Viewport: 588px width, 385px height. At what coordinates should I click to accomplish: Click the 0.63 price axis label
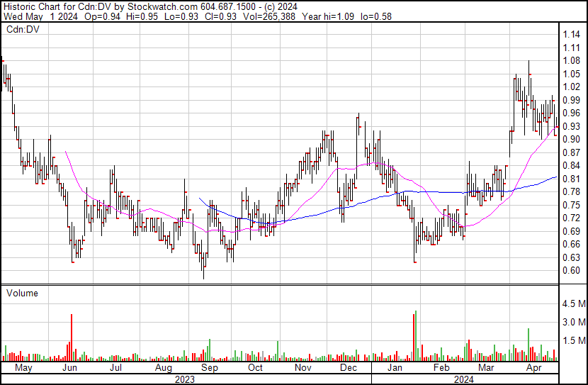tap(572, 257)
